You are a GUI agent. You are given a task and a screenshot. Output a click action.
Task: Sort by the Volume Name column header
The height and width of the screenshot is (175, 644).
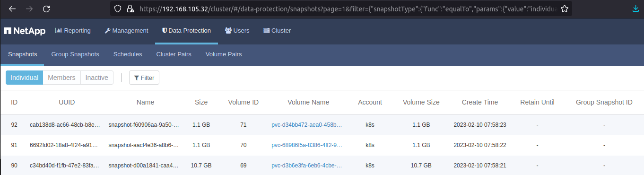pos(308,102)
